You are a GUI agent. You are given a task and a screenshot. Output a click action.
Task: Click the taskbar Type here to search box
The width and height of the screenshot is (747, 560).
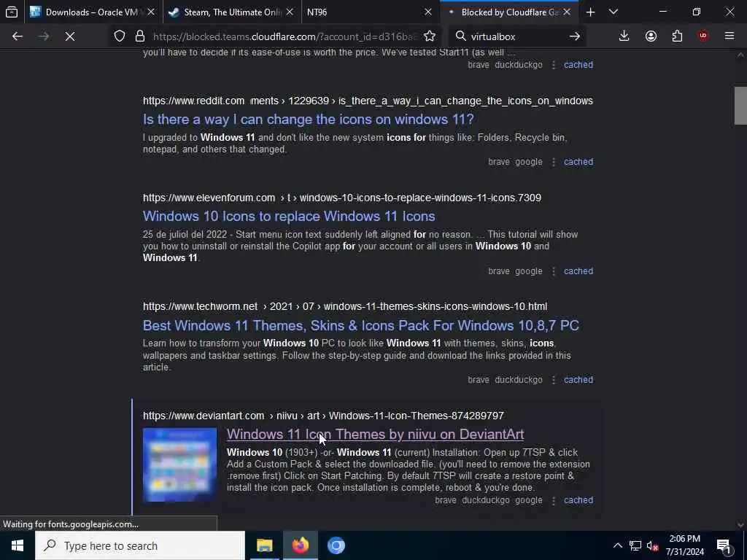(x=140, y=545)
